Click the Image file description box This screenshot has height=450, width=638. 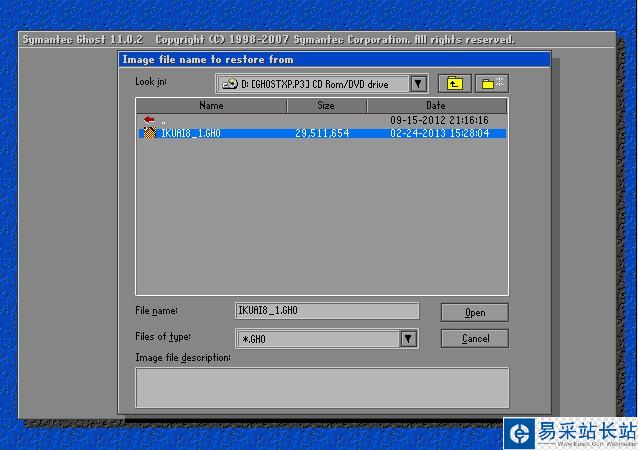click(x=322, y=387)
